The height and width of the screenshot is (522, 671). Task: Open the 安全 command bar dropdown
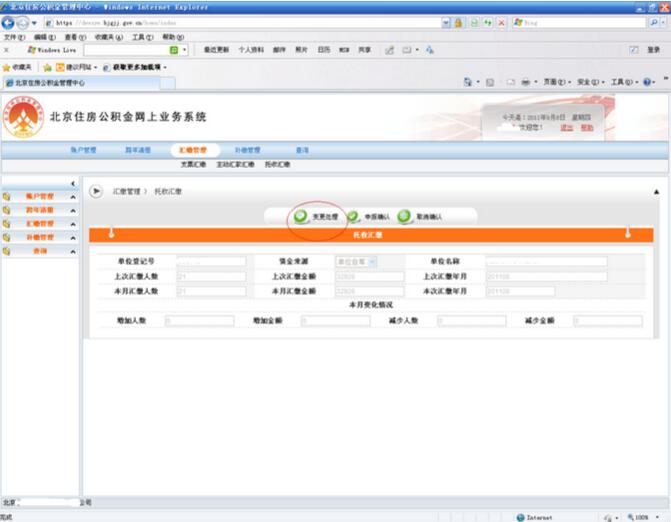591,82
